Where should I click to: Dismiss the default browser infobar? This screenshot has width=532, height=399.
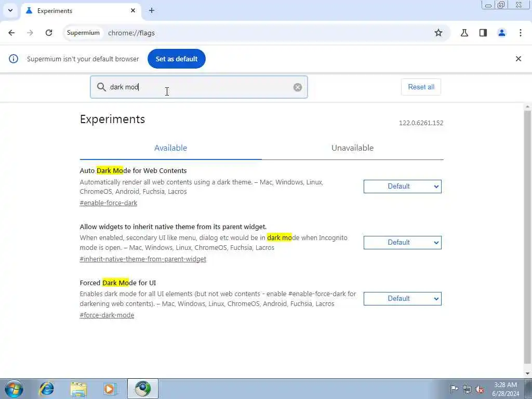click(518, 59)
